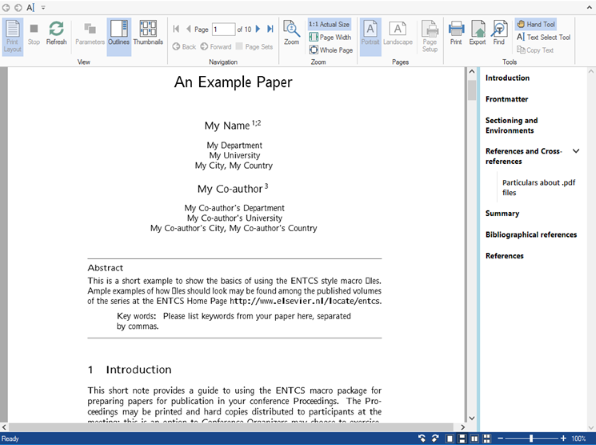Fit Whole Page in view
Viewport: 596px width, 445px height.
tap(331, 50)
